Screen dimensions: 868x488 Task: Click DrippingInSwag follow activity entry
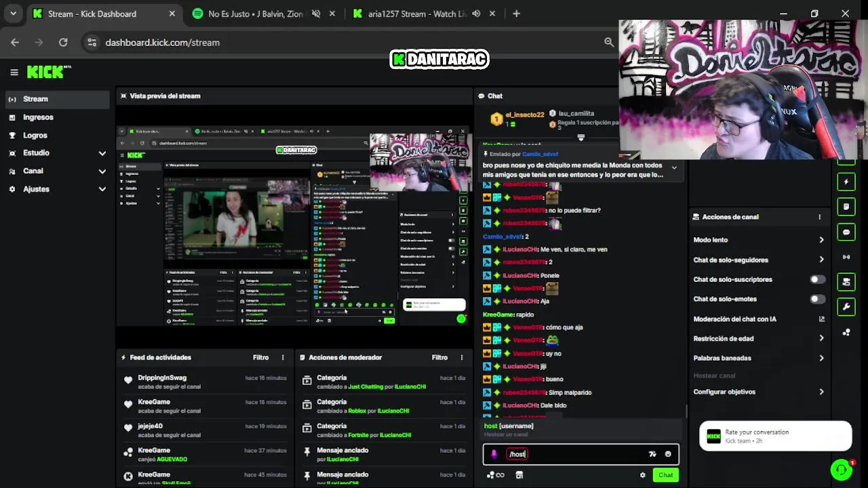[x=205, y=382]
